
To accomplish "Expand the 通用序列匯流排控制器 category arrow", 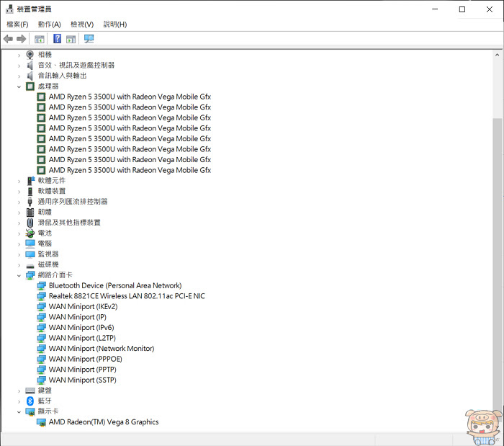I will pos(19,202).
